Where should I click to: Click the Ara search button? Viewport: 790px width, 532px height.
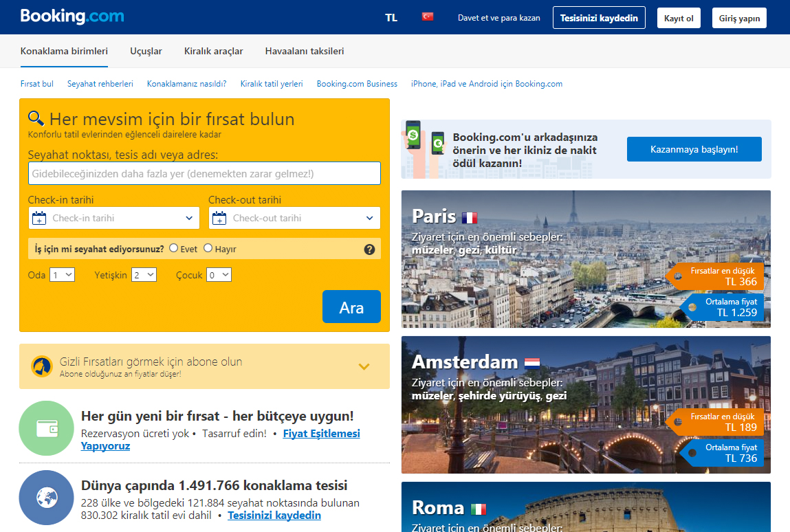[351, 307]
